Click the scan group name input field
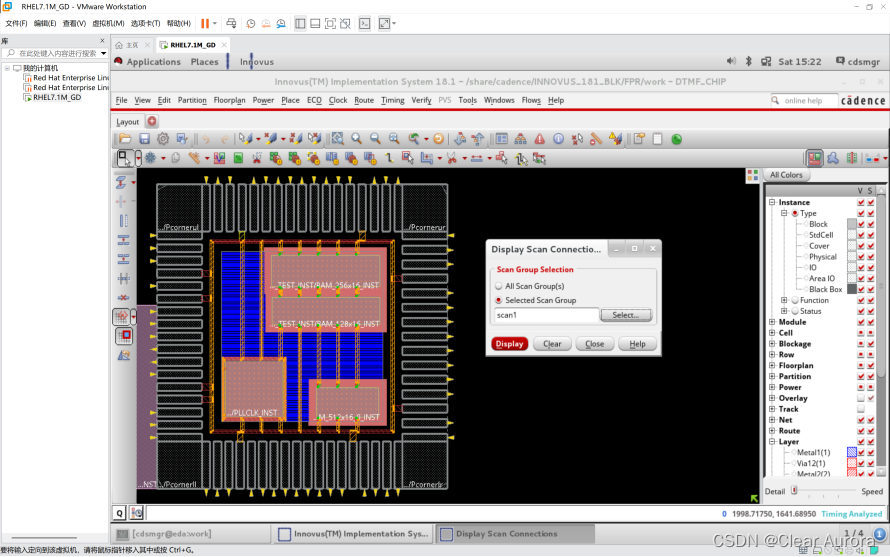Screen dimensions: 890x557 [547, 315]
